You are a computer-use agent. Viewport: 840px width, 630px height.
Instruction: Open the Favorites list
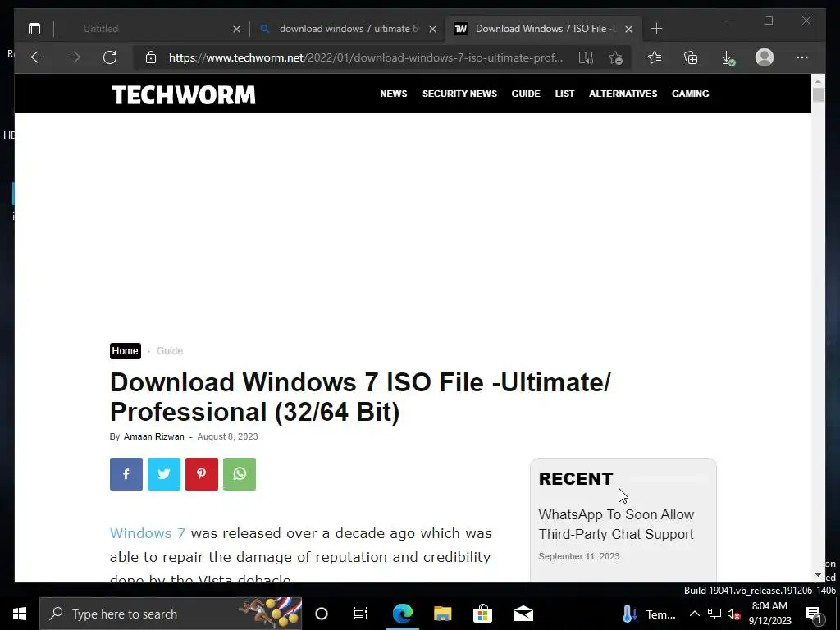tap(654, 57)
